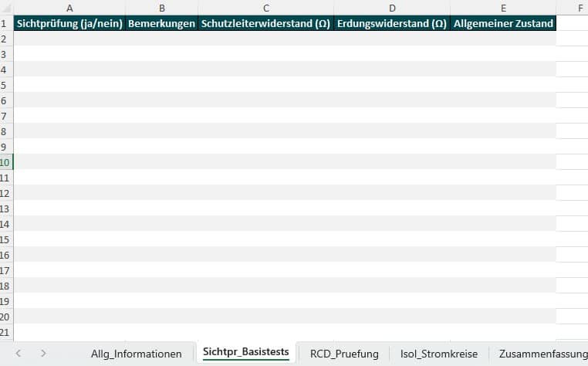Click the select-all corner of the grid
This screenshot has width=588, height=366.
(x=5, y=8)
